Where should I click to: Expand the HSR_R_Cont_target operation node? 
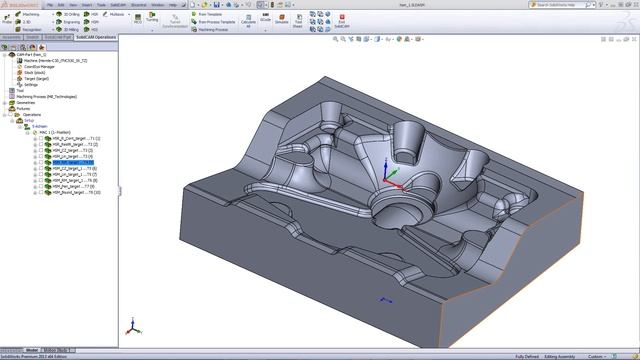[x=35, y=139]
